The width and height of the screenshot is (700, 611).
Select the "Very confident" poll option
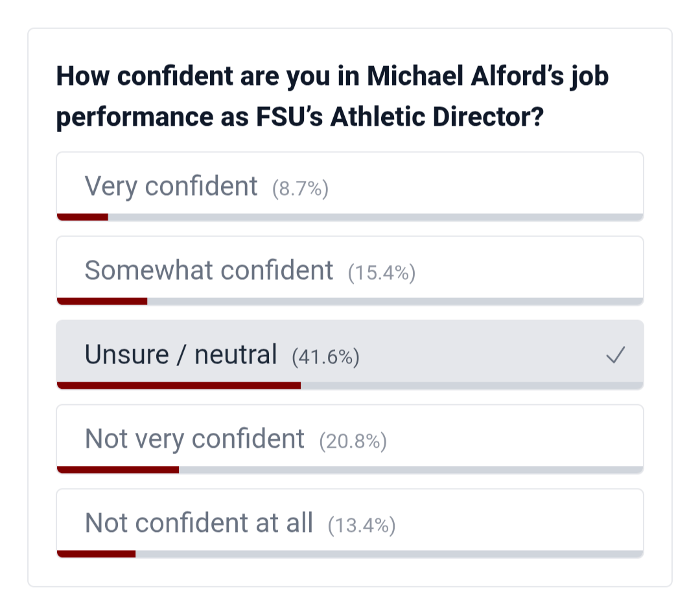pos(171,187)
